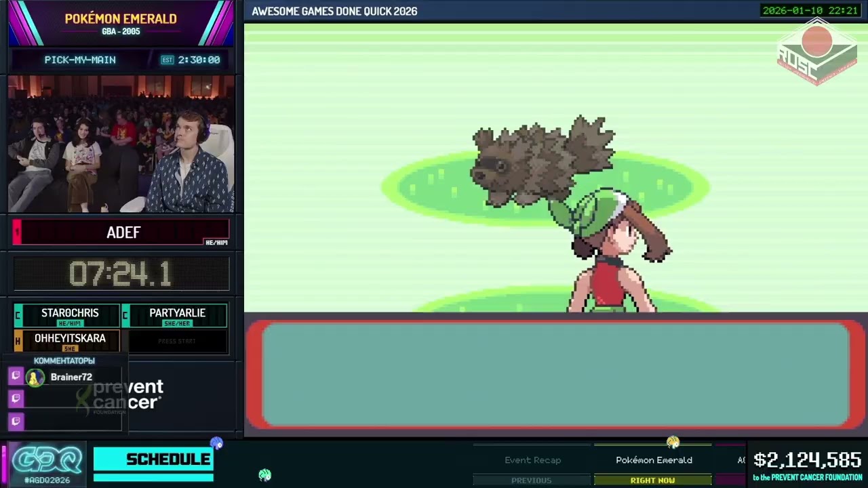Click the estimate time 2:30:00
The image size is (868, 488).
(199, 60)
